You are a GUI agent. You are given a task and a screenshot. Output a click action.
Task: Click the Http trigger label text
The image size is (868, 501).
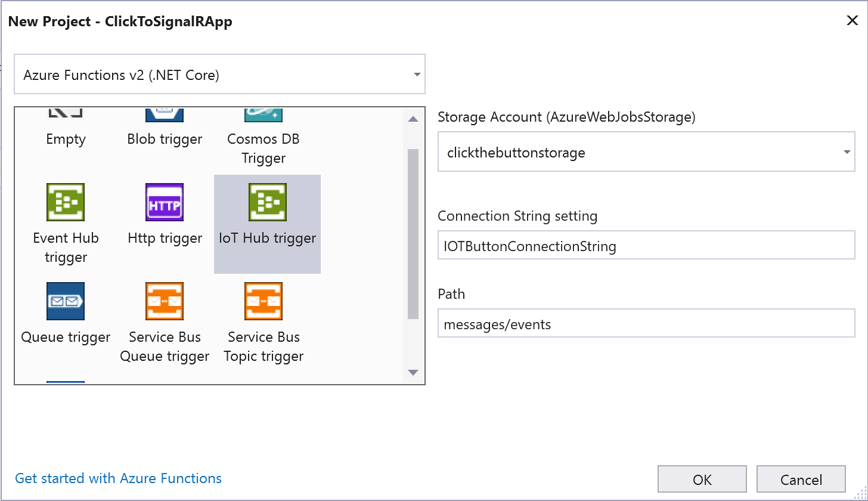pyautogui.click(x=165, y=239)
